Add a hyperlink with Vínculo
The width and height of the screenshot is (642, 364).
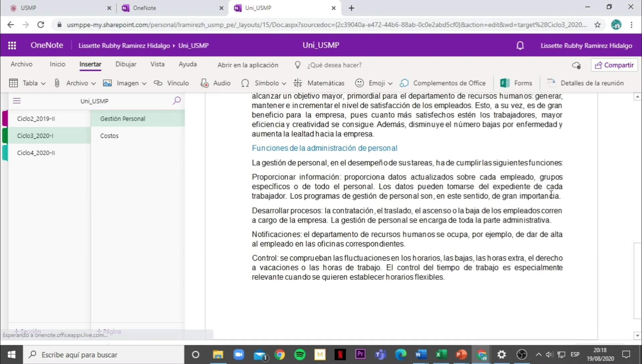point(171,83)
